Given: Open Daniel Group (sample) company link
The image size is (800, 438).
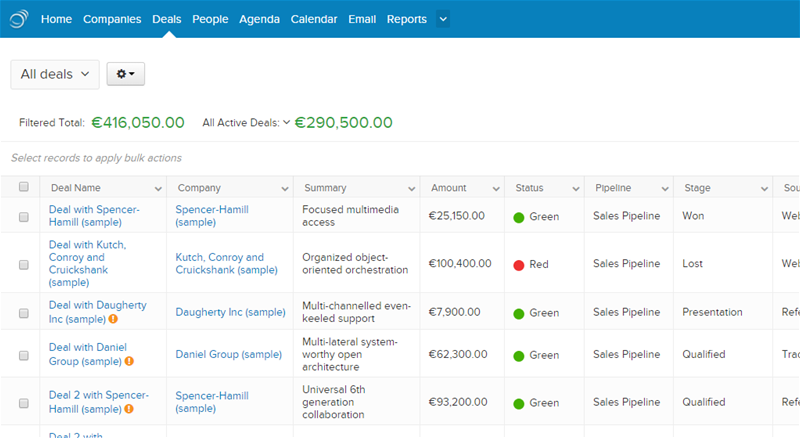Looking at the screenshot, I should click(x=228, y=354).
